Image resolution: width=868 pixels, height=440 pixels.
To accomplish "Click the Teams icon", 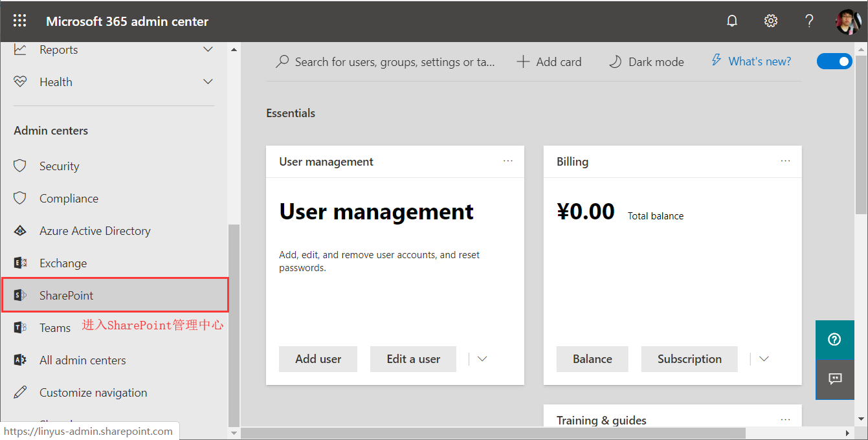I will (x=20, y=327).
